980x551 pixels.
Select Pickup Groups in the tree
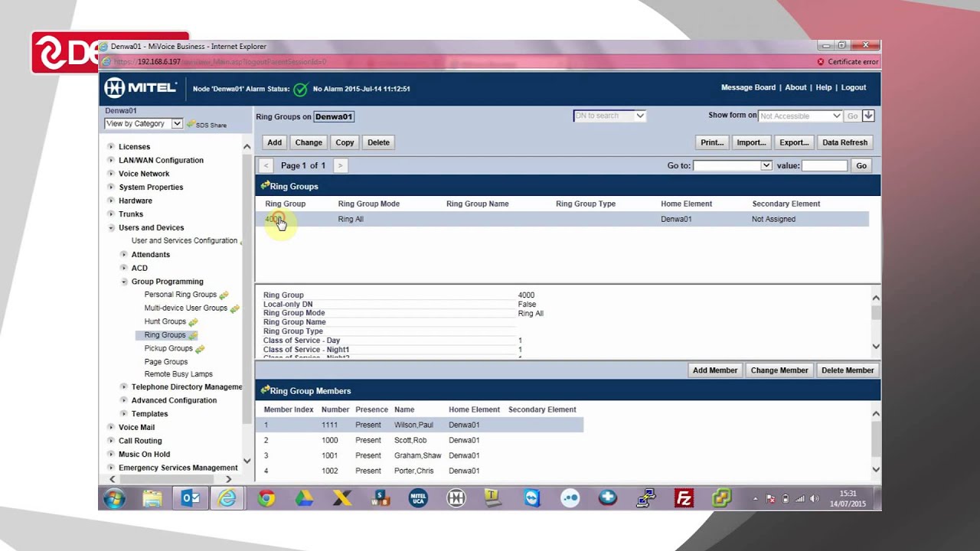tap(168, 348)
